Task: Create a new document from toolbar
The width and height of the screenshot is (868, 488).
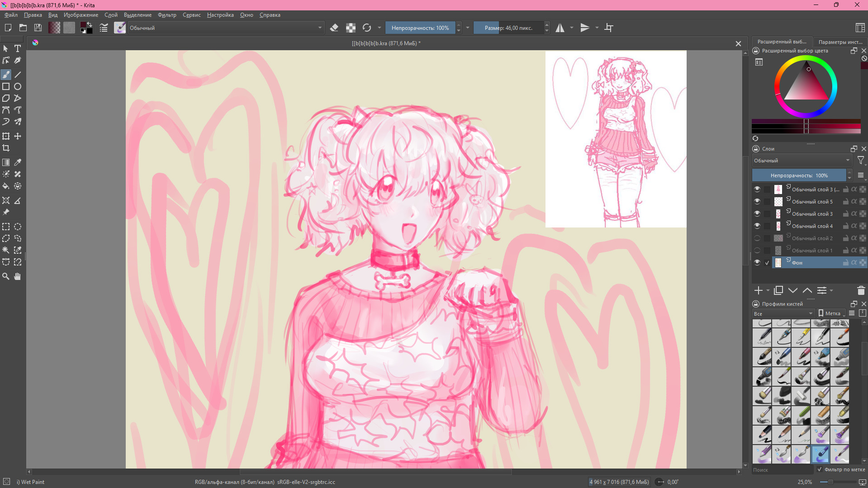Action: pyautogui.click(x=8, y=28)
